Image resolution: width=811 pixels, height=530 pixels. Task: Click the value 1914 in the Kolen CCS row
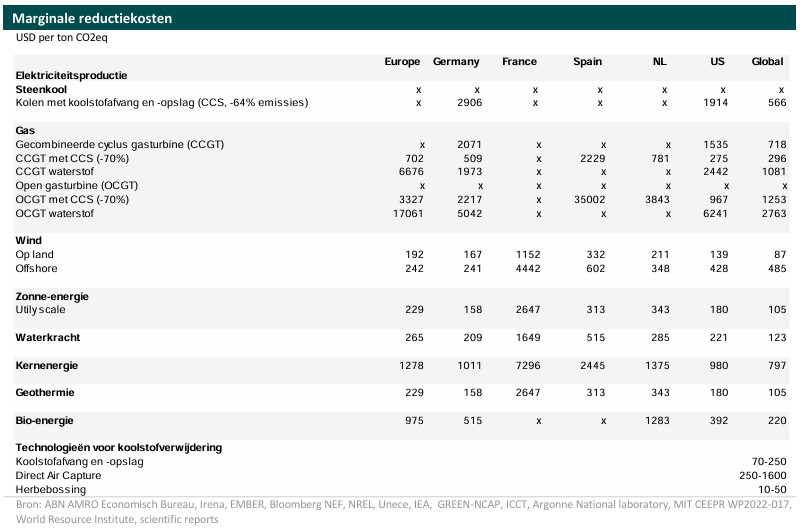click(715, 102)
